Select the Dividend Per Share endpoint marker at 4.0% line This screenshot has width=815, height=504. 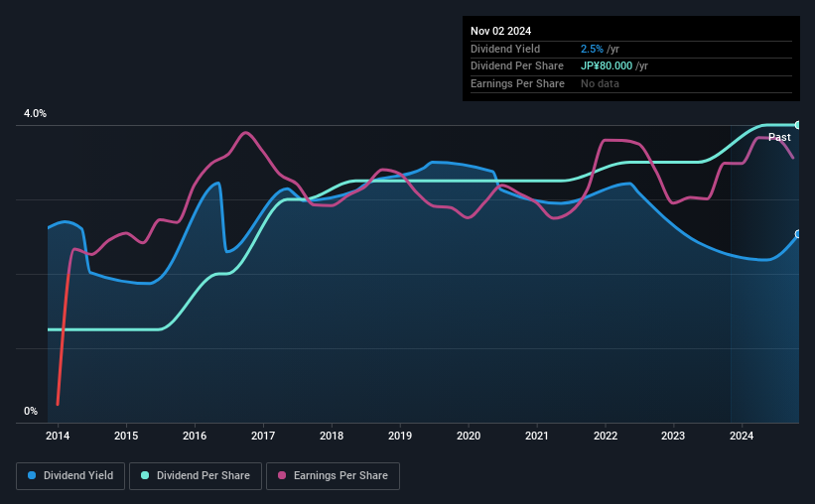[x=798, y=125]
